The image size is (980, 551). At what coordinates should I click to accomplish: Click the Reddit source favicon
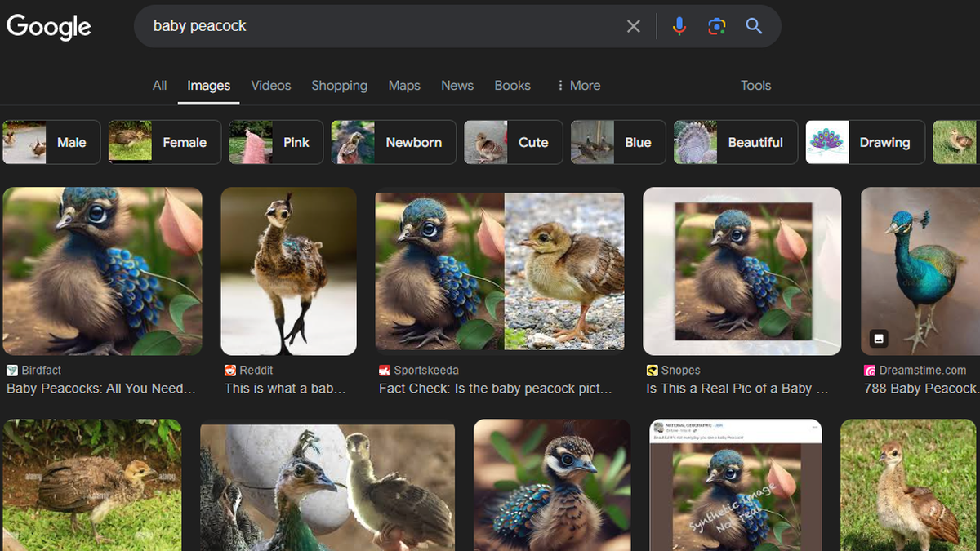point(230,371)
